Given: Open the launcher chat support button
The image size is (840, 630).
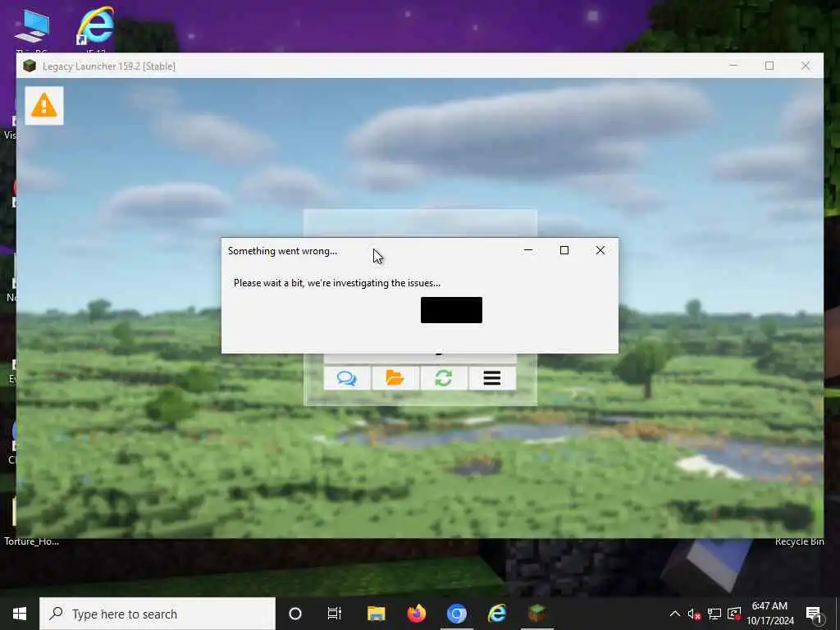Looking at the screenshot, I should click(x=347, y=378).
